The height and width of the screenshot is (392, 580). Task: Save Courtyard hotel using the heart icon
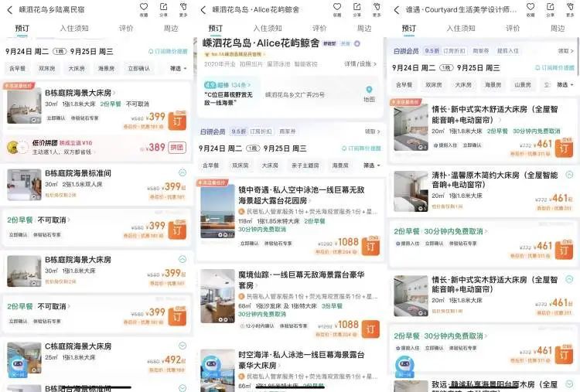[x=530, y=8]
